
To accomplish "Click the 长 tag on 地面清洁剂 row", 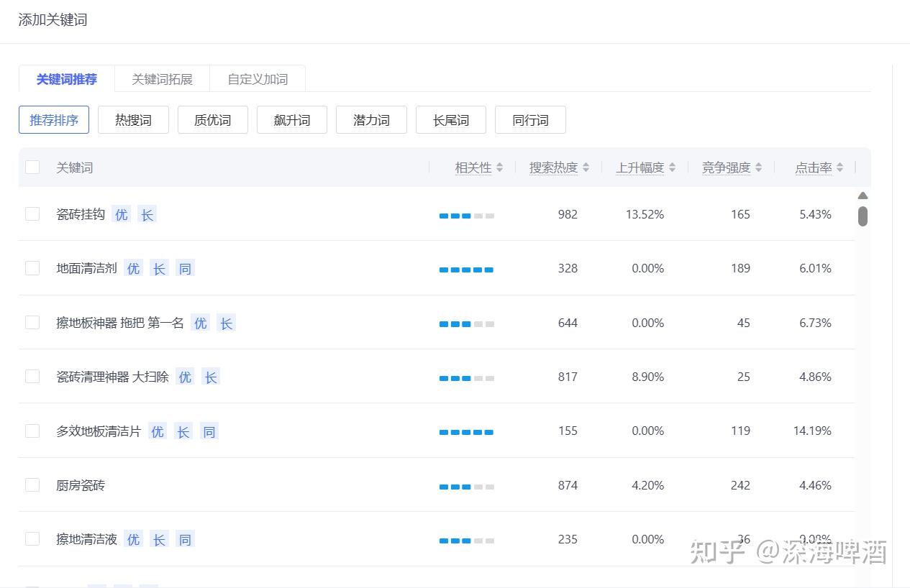I will click(x=159, y=268).
